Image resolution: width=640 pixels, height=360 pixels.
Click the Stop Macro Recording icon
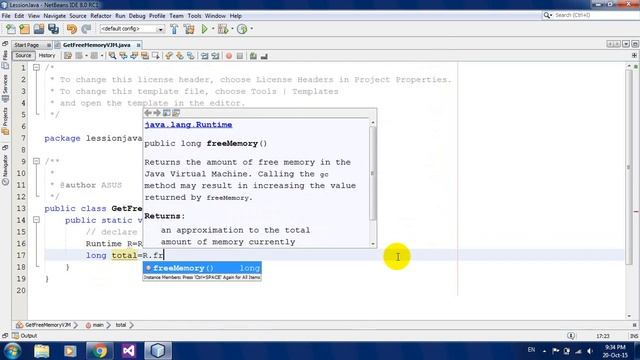pyautogui.click(x=240, y=56)
